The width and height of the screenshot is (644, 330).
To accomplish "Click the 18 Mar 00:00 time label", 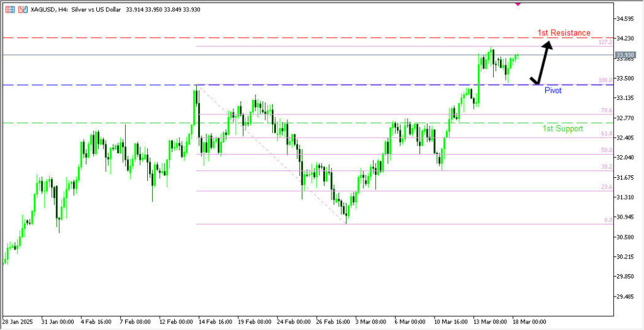I will (528, 321).
